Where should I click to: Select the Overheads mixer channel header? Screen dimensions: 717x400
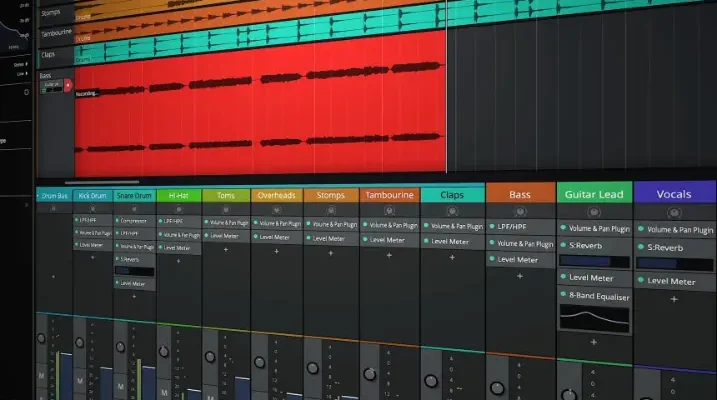point(275,196)
